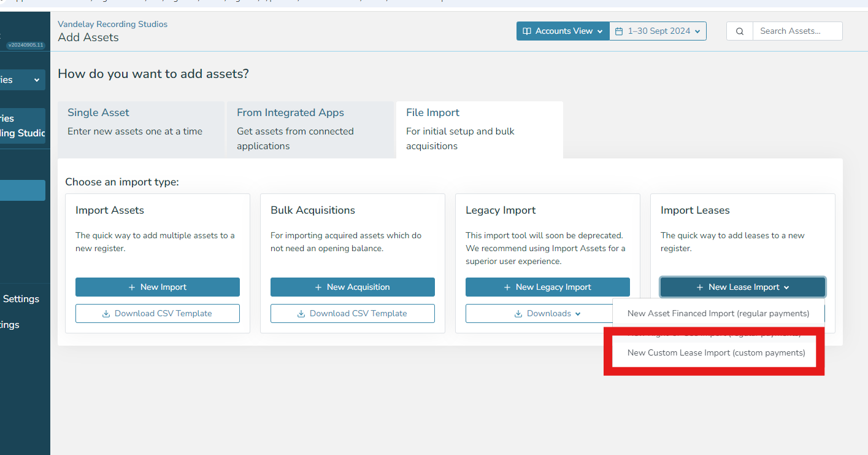868x455 pixels.
Task: Switch to the From Integrated Apps tab
Action: (310, 130)
